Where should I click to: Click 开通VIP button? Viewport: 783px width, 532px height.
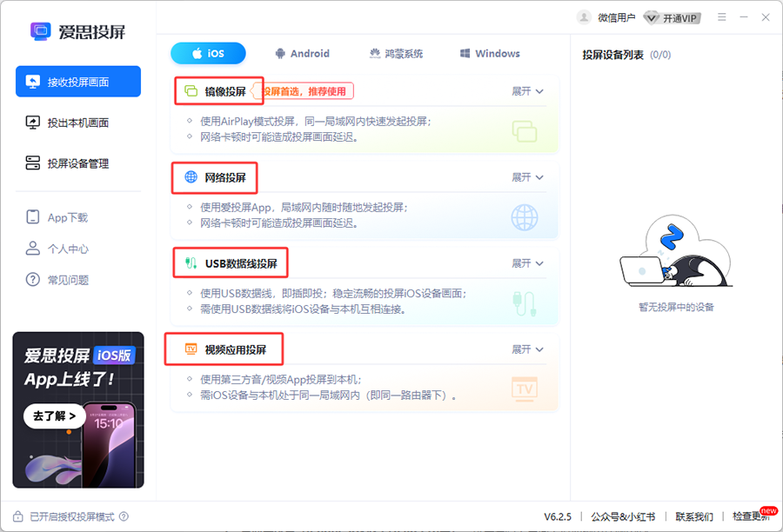[673, 18]
